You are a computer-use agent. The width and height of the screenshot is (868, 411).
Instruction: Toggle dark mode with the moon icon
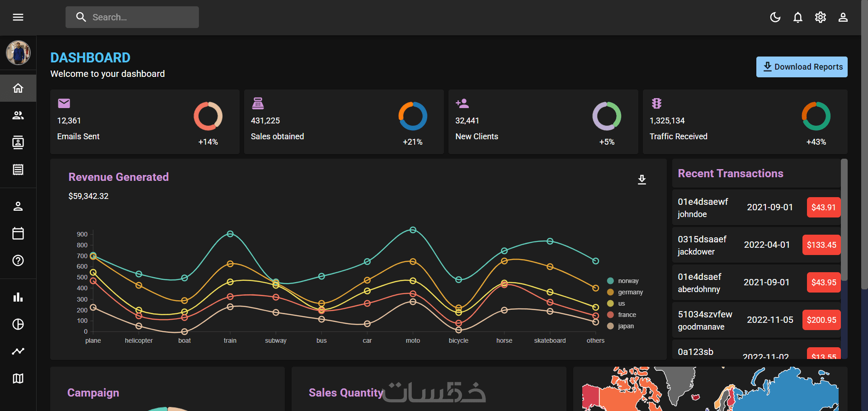coord(775,17)
